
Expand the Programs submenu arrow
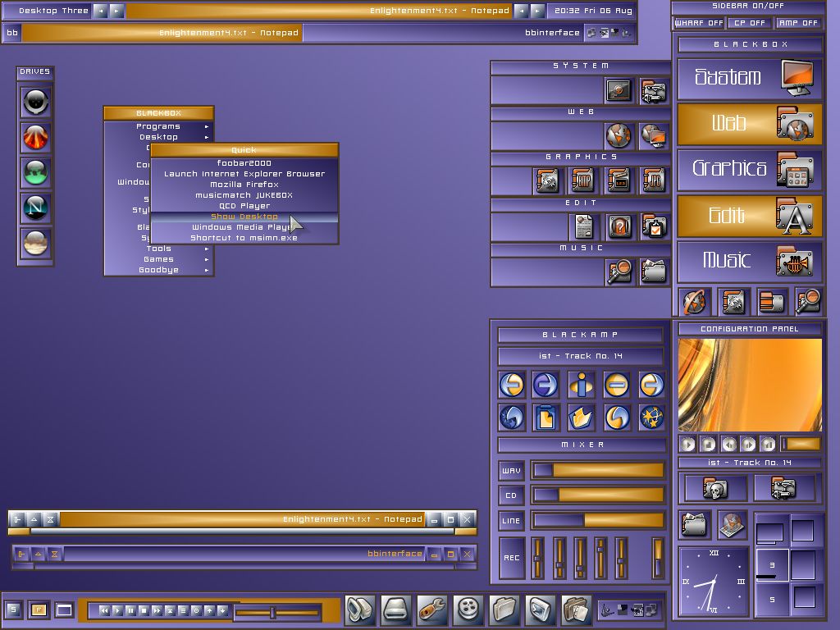pyautogui.click(x=206, y=126)
